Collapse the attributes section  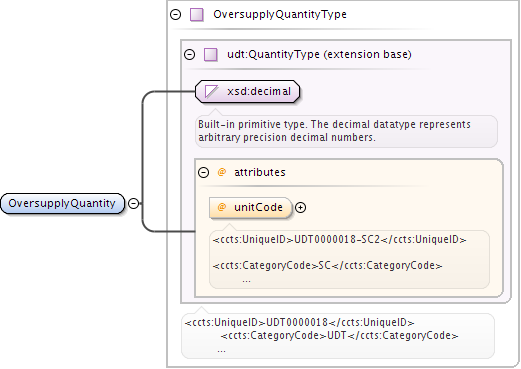pyautogui.click(x=203, y=172)
